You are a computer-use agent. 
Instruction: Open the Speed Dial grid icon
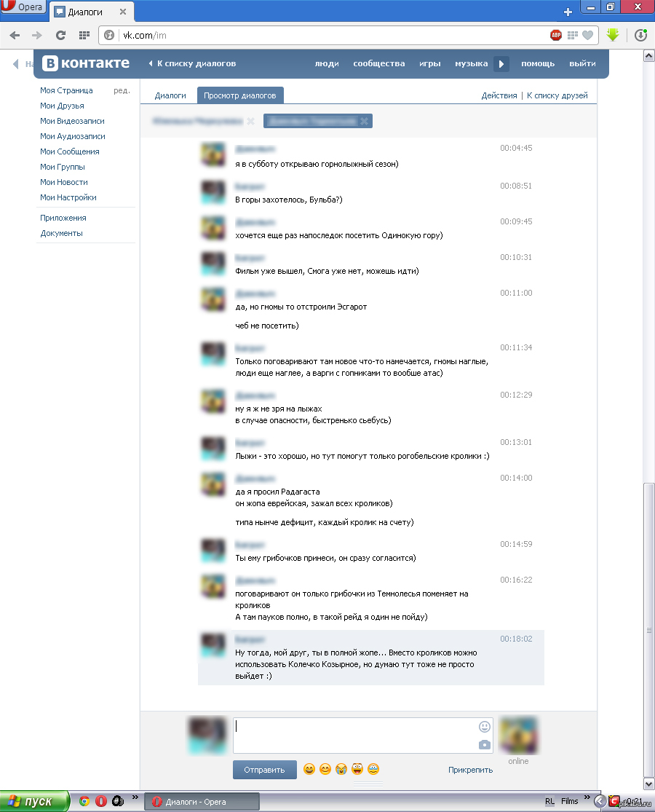coord(84,35)
